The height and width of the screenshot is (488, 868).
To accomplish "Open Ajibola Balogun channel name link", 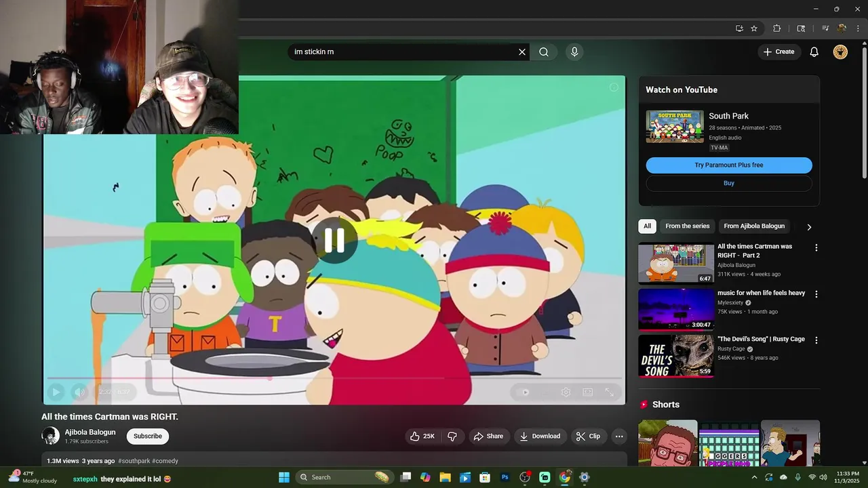I will (90, 432).
